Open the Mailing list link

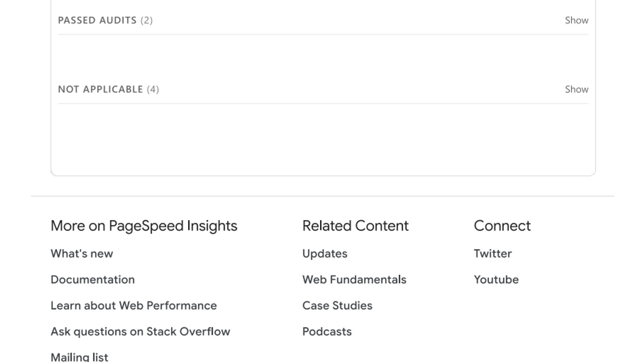click(79, 357)
